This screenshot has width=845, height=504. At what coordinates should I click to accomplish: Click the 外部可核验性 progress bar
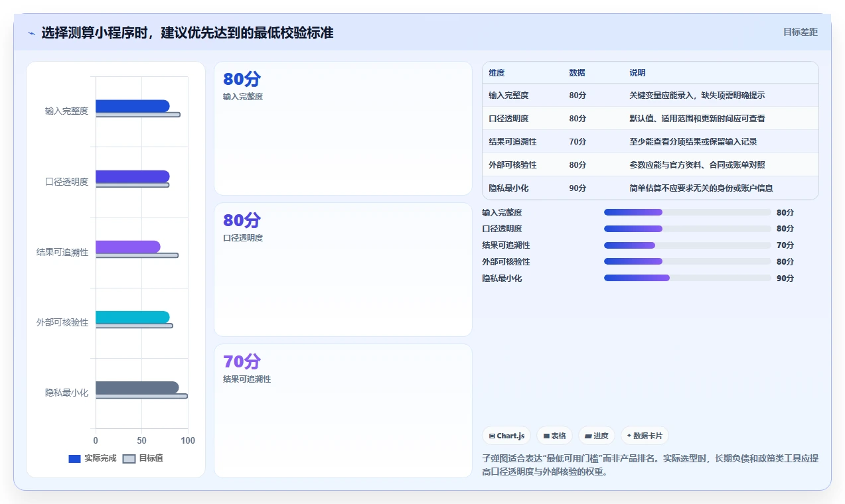[x=688, y=262]
